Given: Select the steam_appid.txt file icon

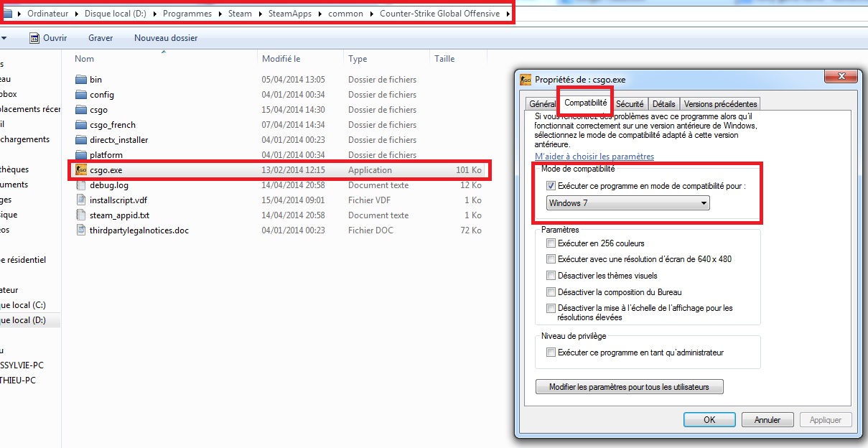Looking at the screenshot, I should (80, 215).
